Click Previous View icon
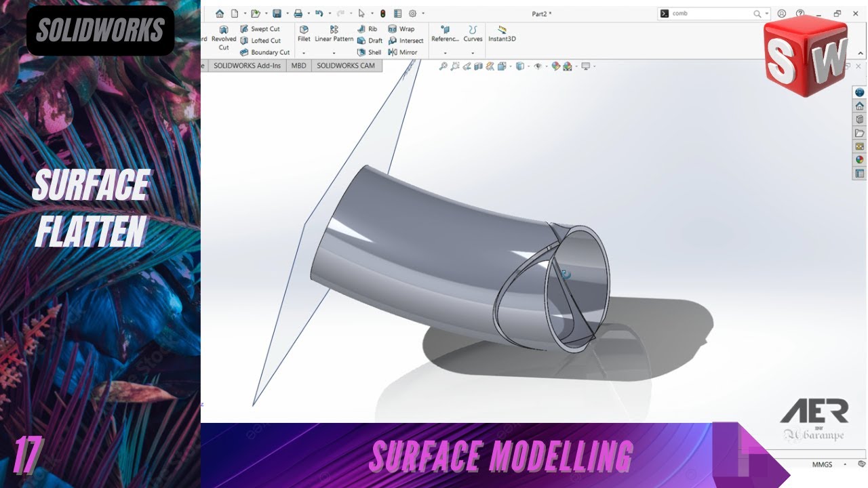Screen dimensions: 868x488 [467, 66]
